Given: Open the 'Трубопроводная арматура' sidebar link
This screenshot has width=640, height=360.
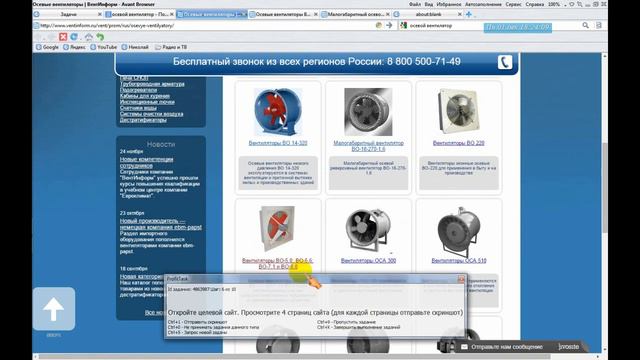Looking at the screenshot, I should coord(152,84).
